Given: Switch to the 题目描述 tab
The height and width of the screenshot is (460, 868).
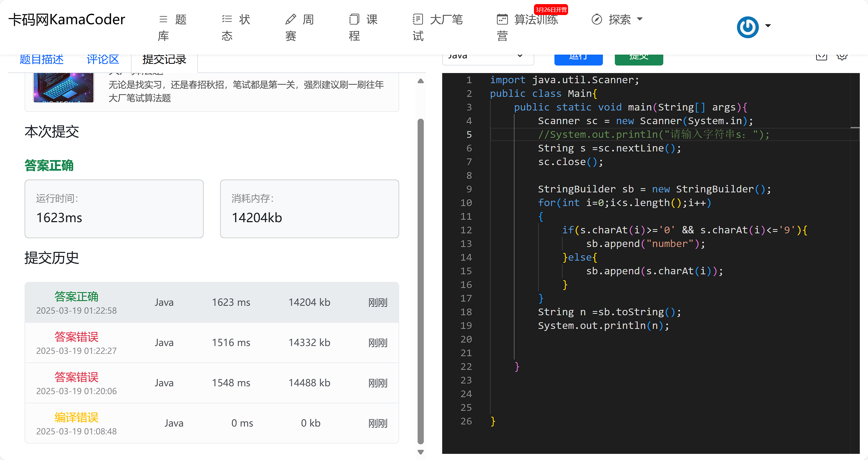Looking at the screenshot, I should point(42,59).
